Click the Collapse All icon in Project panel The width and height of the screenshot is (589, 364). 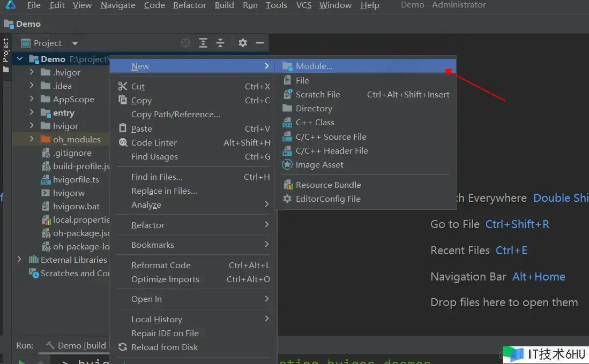pos(220,43)
